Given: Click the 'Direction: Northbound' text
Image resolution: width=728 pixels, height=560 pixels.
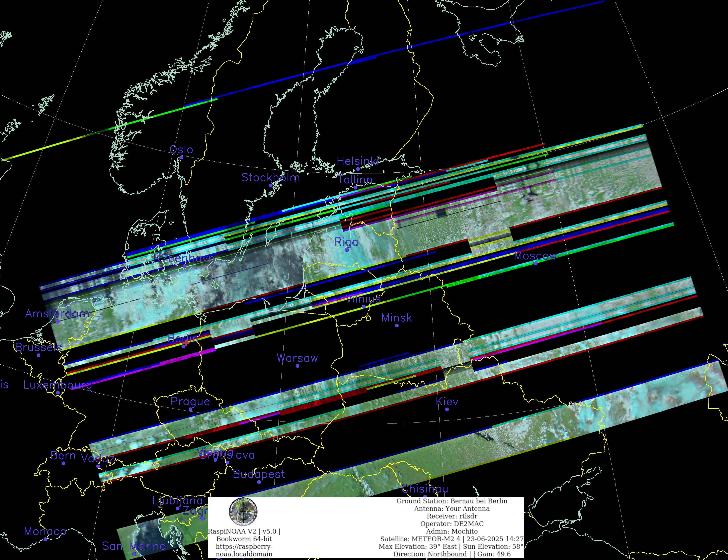Looking at the screenshot, I should pos(430,554).
